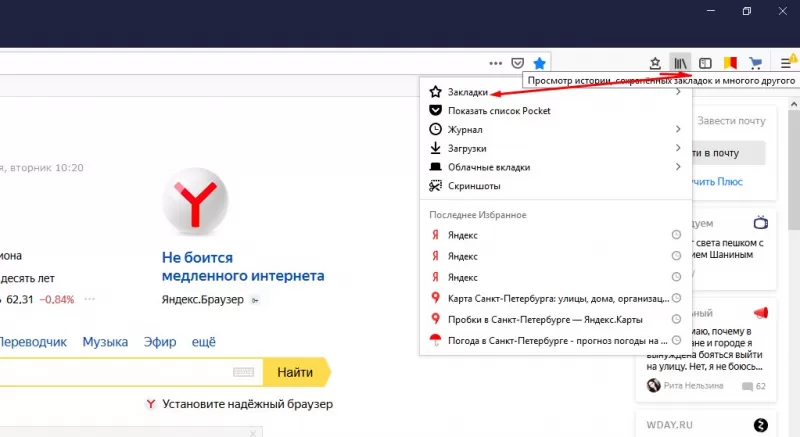Open Пробки в Санкт-Петербурге recent item

[x=556, y=319]
